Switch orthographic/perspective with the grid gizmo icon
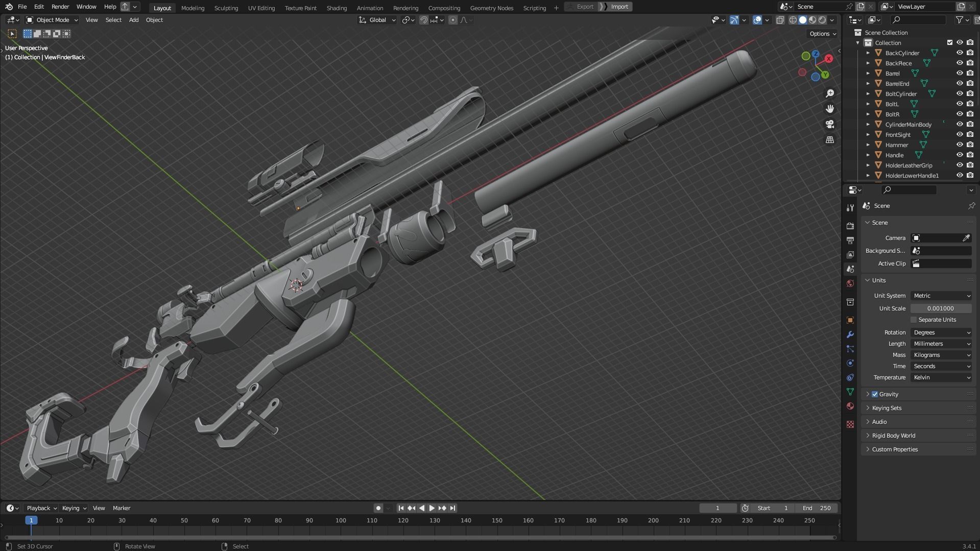The height and width of the screenshot is (551, 980). pos(830,139)
